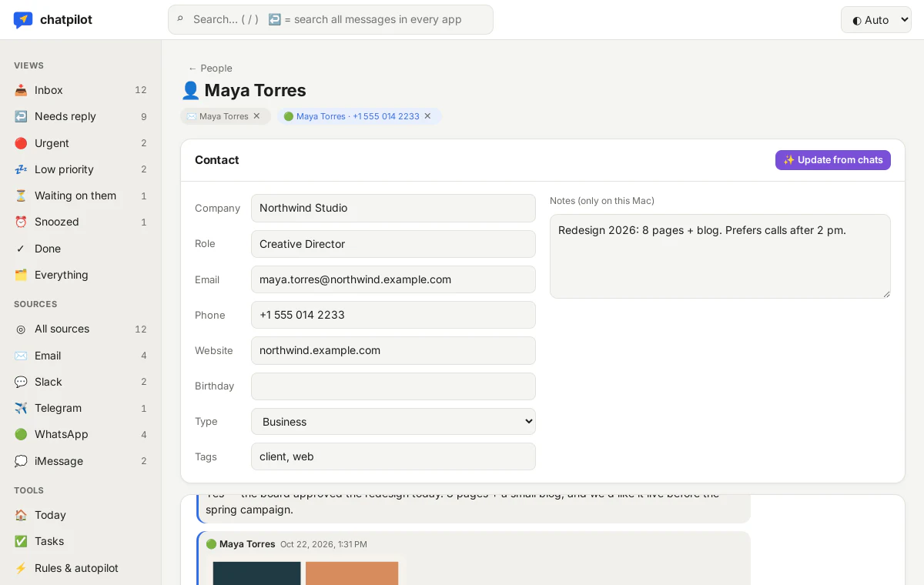
Task: Click the Email field with maya.torres address
Action: coord(393,279)
